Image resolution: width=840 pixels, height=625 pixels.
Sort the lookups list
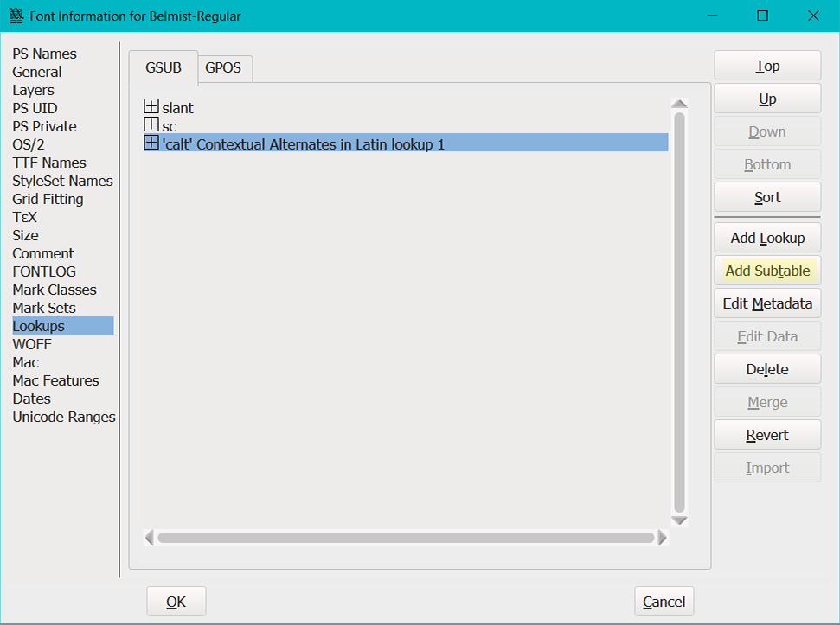767,197
